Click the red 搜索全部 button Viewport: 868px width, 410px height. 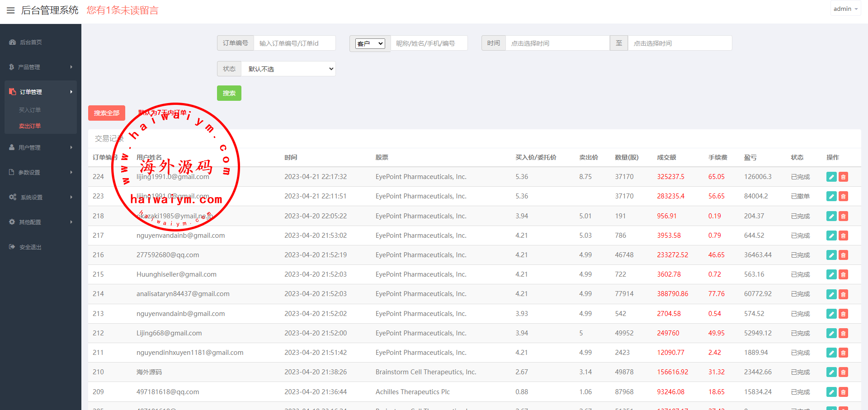pos(106,113)
